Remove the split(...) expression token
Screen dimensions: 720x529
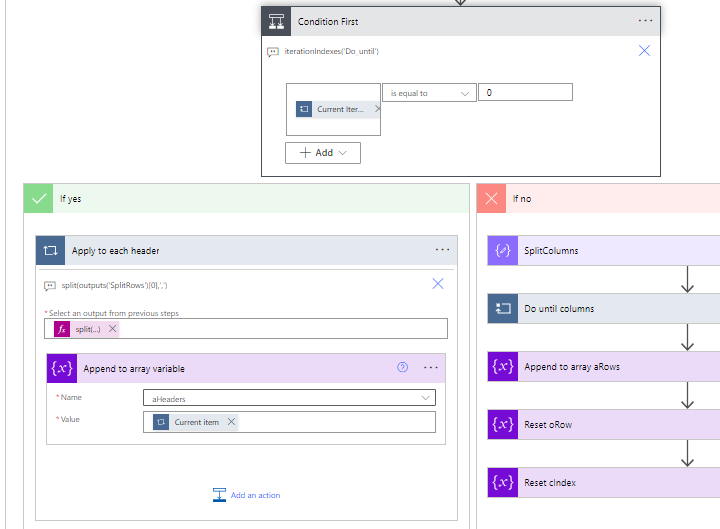pyautogui.click(x=113, y=329)
